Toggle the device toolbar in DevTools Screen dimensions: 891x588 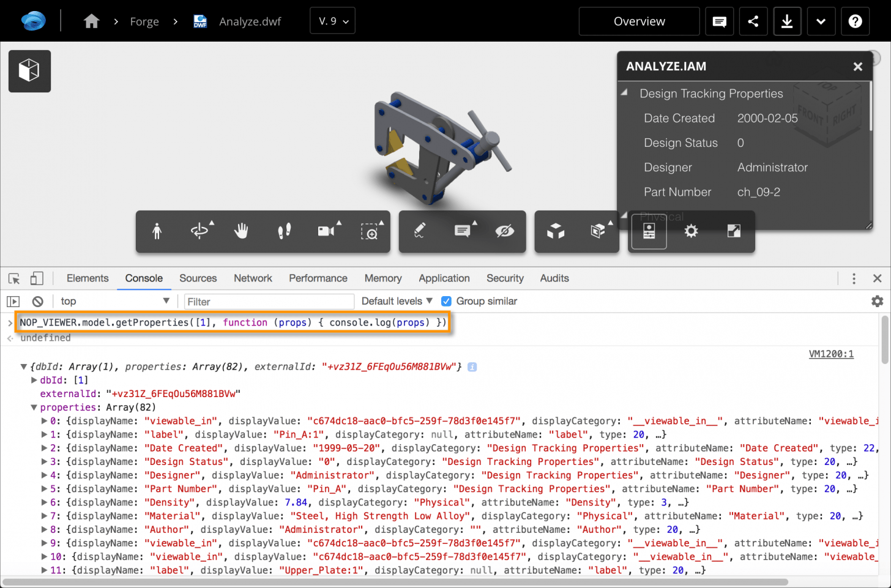pyautogui.click(x=37, y=278)
